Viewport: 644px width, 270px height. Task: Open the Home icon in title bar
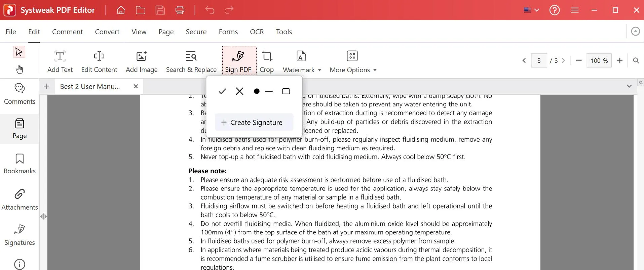[x=121, y=10]
